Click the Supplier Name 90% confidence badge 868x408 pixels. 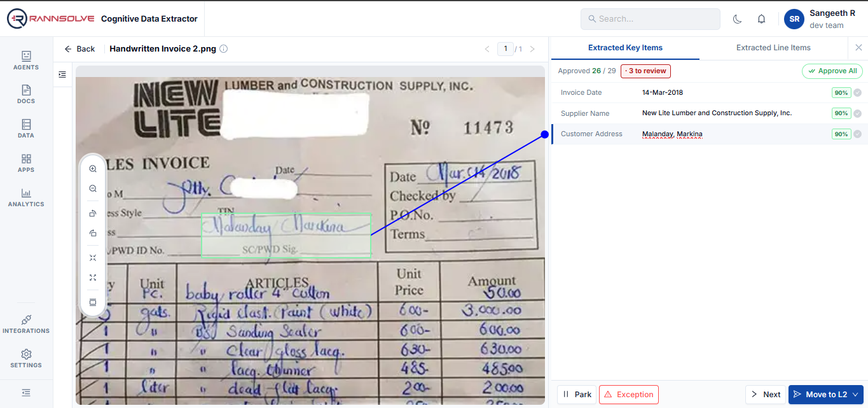[x=841, y=113]
